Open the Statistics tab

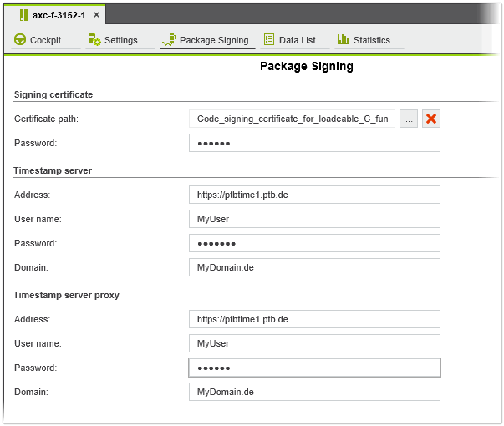coord(371,40)
